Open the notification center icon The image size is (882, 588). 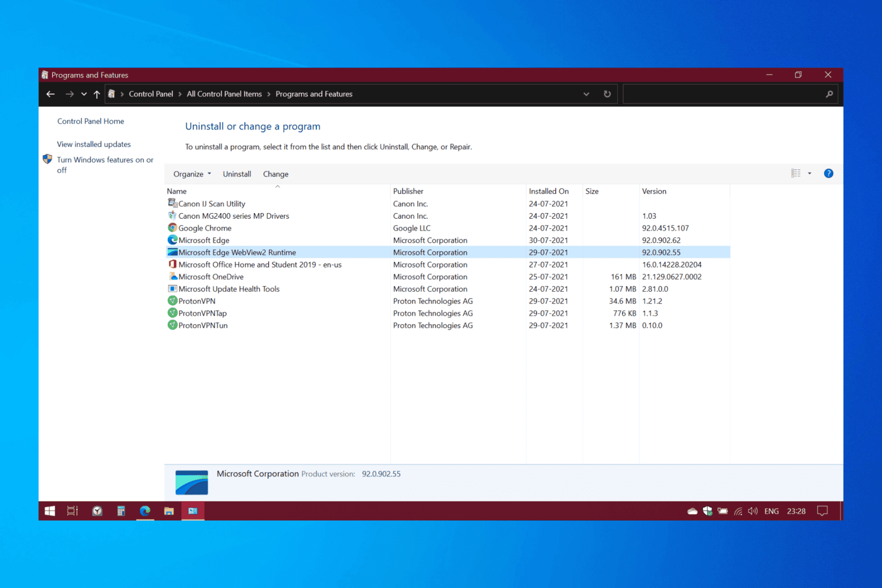(x=822, y=511)
